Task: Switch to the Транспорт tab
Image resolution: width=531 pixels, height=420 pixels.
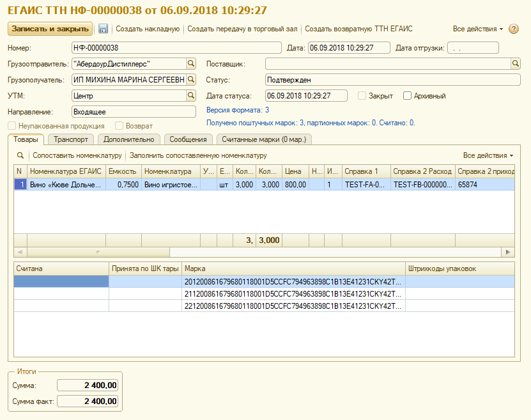Action: tap(71, 139)
